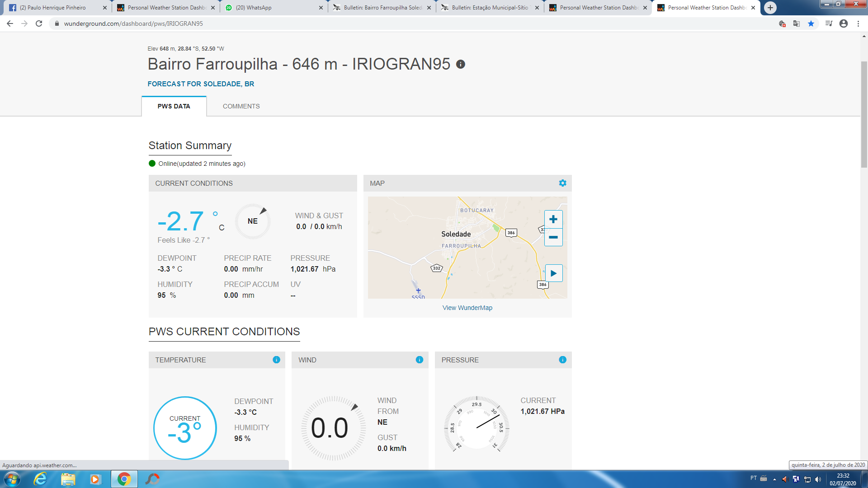
Task: Click the blocked cookies icon
Action: [x=782, y=23]
